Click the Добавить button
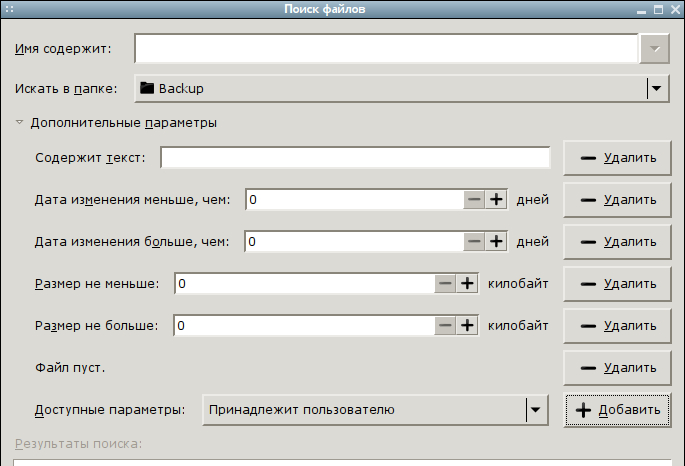Image resolution: width=685 pixels, height=466 pixels. click(x=617, y=410)
